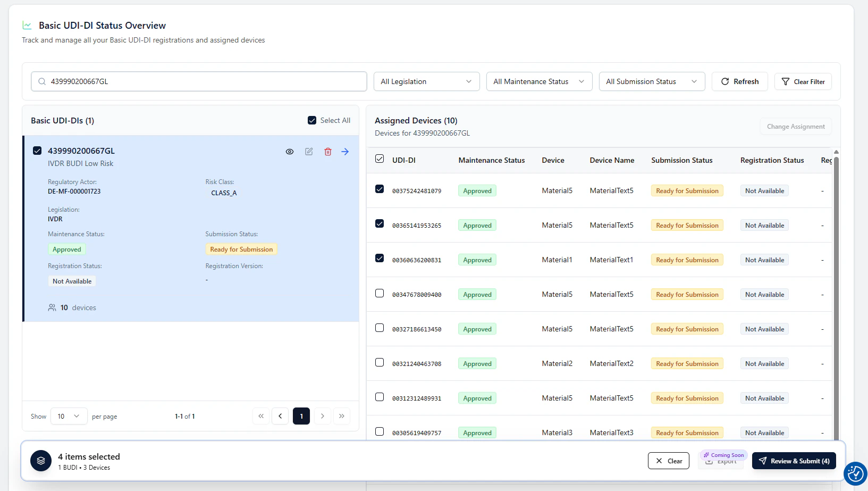The image size is (868, 491).
Task: Click the chart icon beside the page title
Action: click(27, 25)
